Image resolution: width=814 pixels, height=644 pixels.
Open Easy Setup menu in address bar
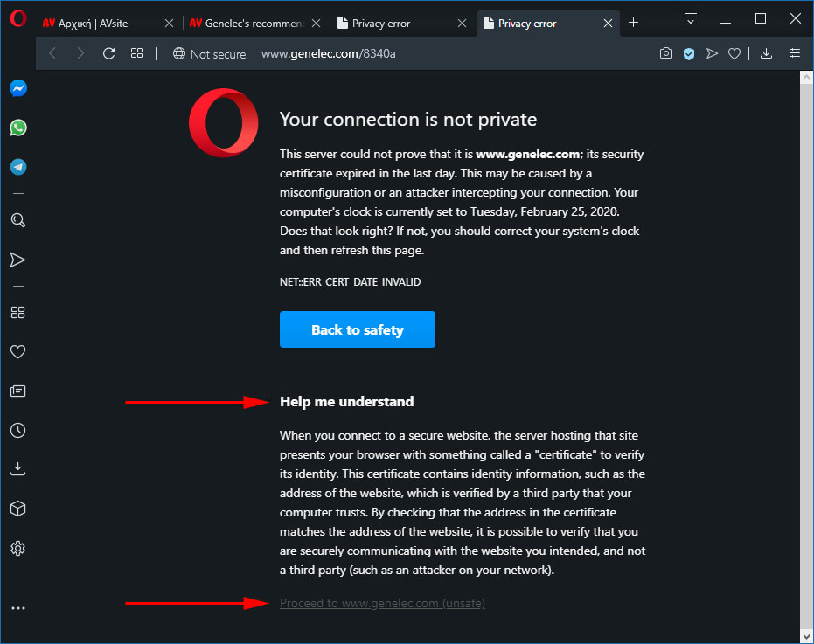(794, 53)
